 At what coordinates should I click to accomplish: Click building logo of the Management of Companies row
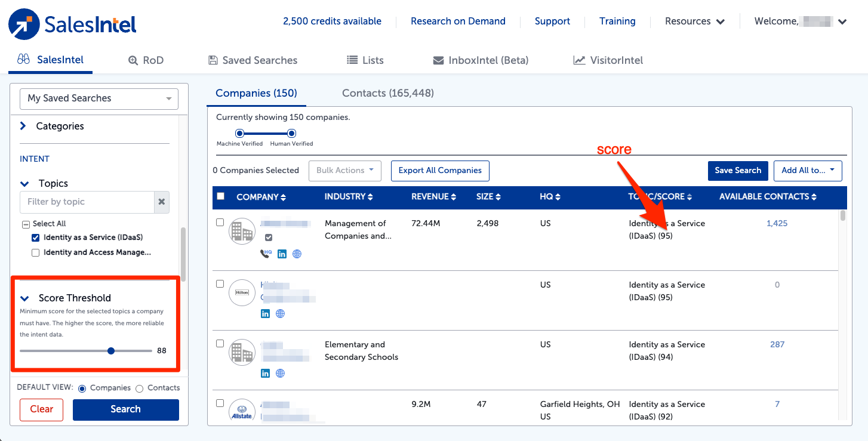(242, 231)
